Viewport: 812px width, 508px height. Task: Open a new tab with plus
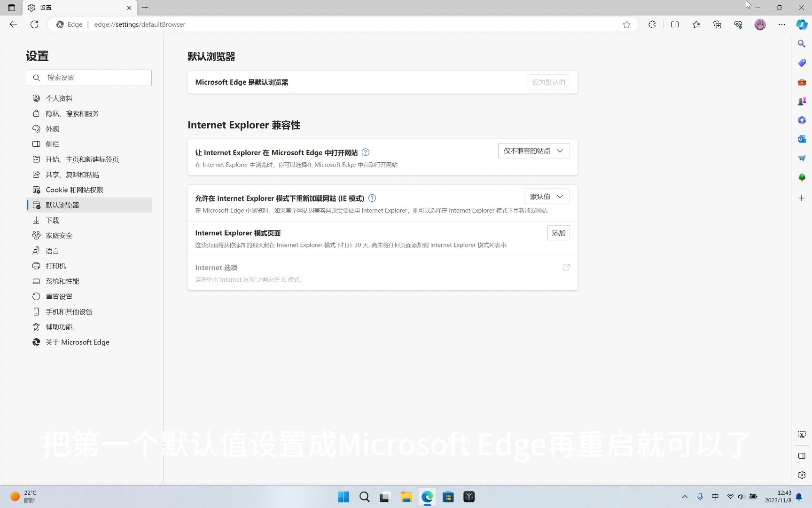coord(145,8)
